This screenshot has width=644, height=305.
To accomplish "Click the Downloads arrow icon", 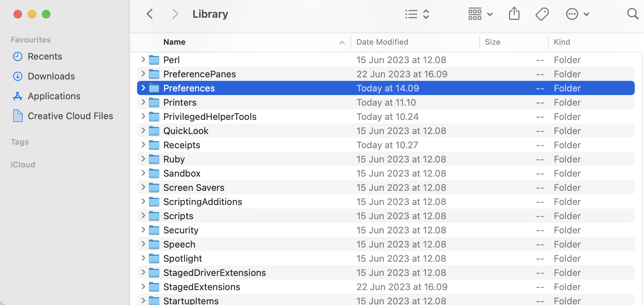I will click(x=18, y=76).
